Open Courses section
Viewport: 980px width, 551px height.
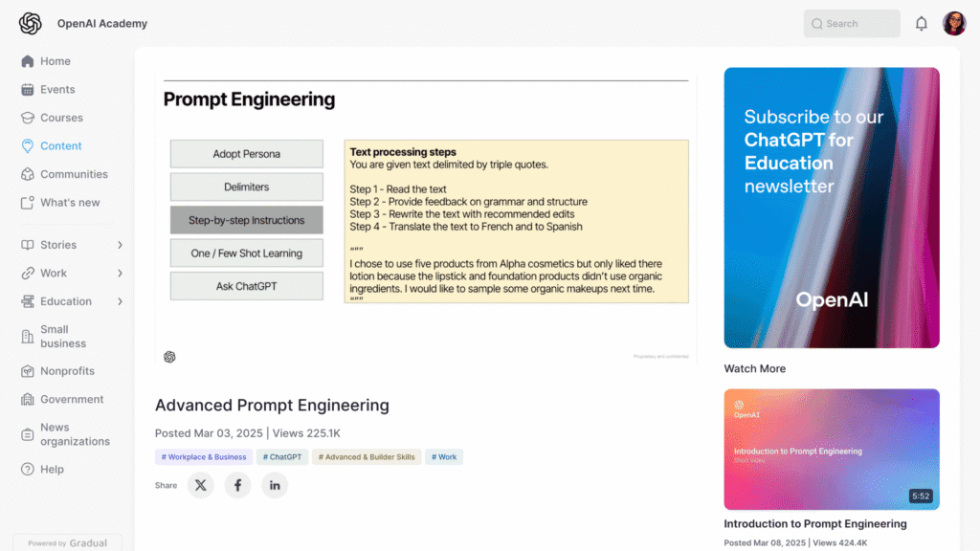click(61, 118)
